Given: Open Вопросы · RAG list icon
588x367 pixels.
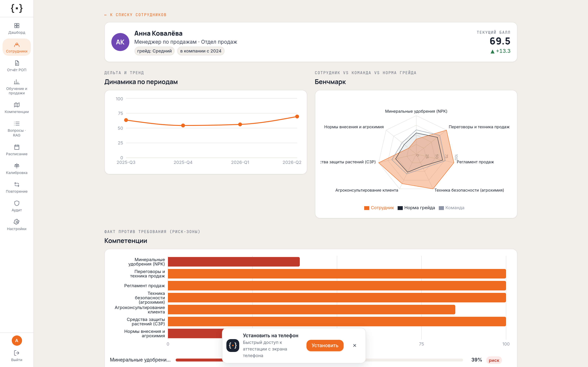Looking at the screenshot, I should tap(17, 123).
